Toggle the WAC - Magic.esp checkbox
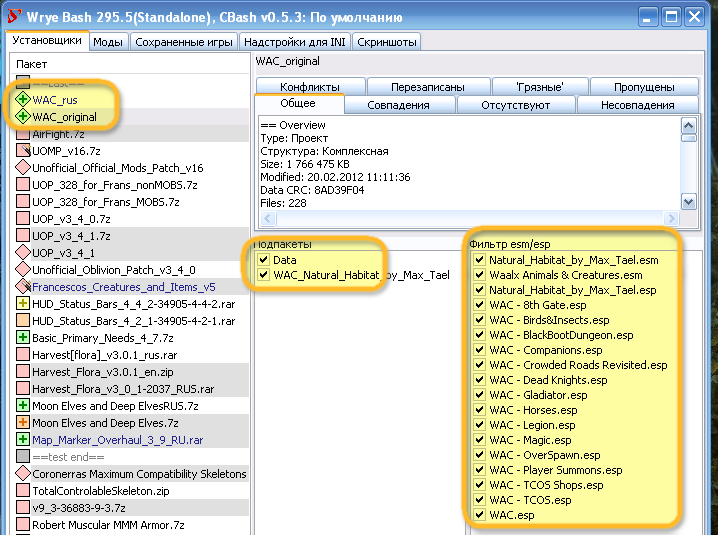Viewport: 718px width, 535px height. [x=479, y=440]
